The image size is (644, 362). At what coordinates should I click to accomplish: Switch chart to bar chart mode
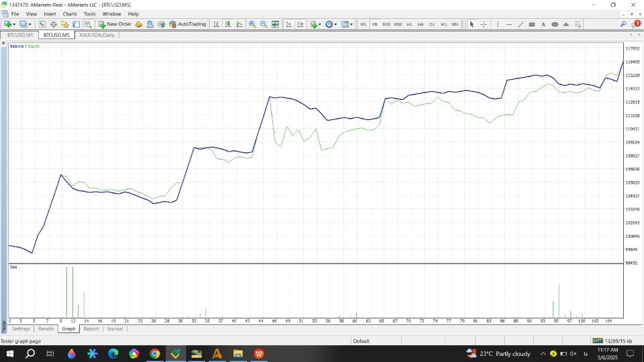coord(217,25)
